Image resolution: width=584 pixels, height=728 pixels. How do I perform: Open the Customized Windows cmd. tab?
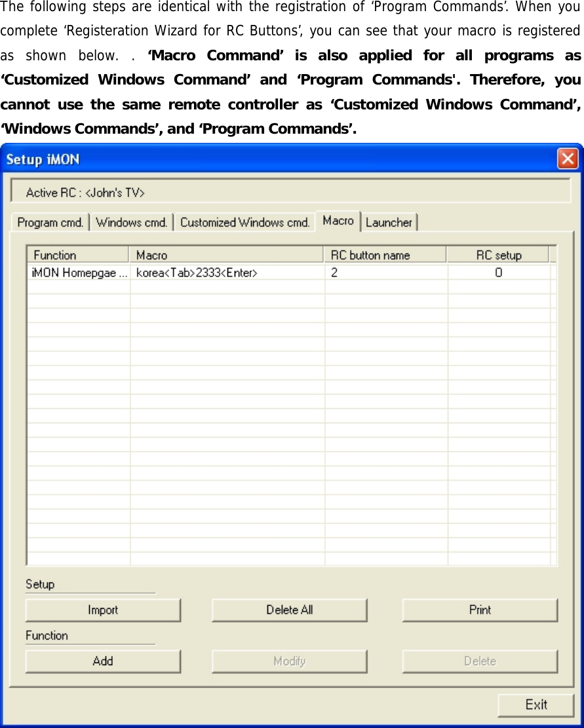(244, 222)
